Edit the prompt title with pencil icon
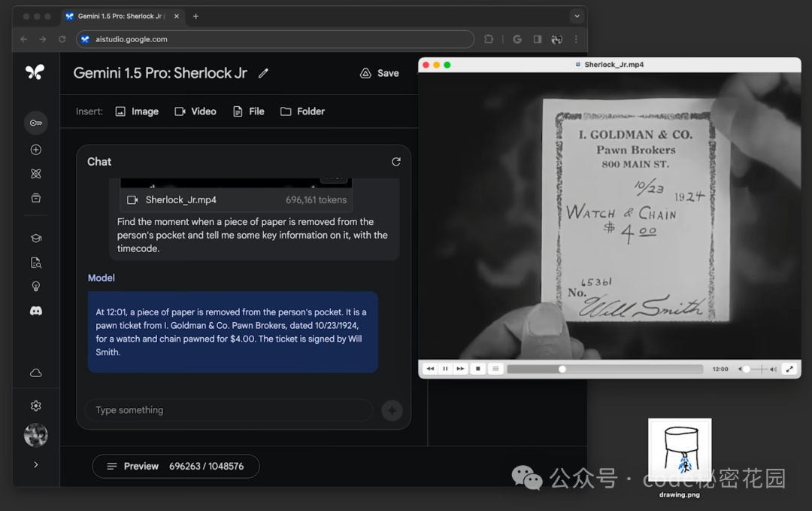The image size is (812, 511). click(264, 74)
